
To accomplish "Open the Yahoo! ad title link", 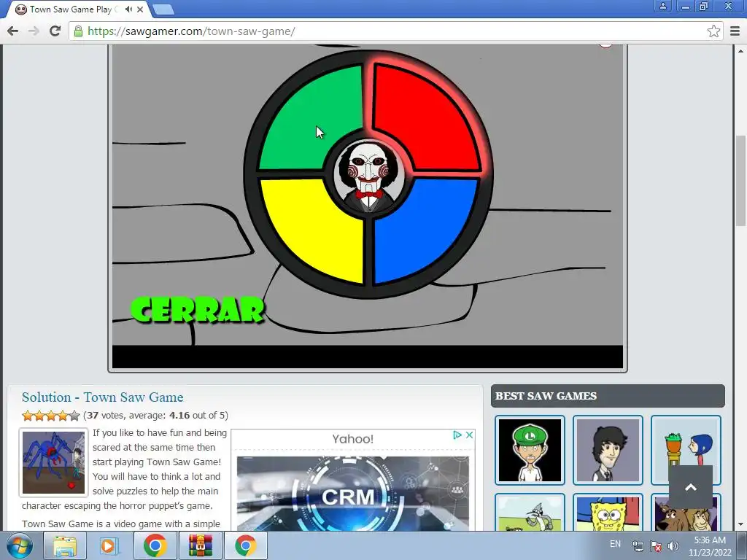I will 352,439.
